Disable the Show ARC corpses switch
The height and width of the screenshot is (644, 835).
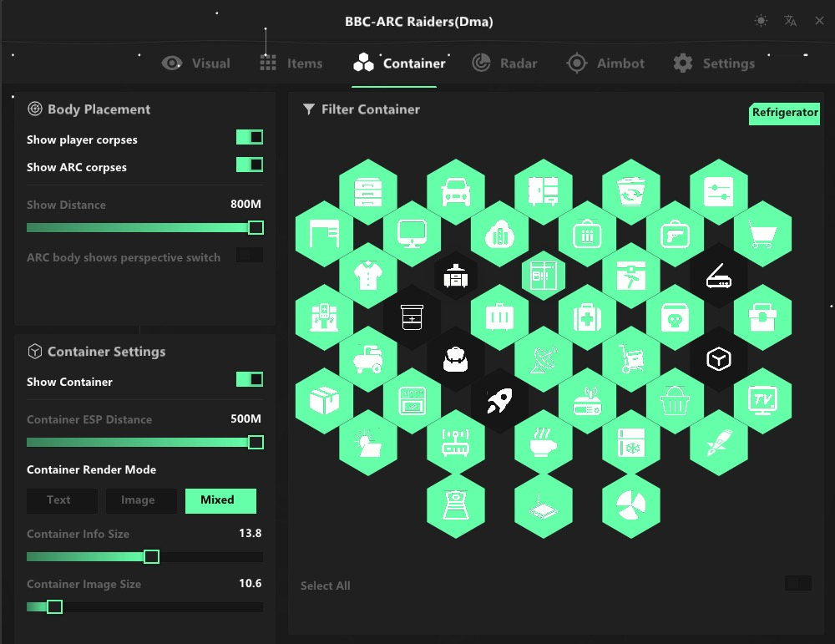(x=250, y=165)
